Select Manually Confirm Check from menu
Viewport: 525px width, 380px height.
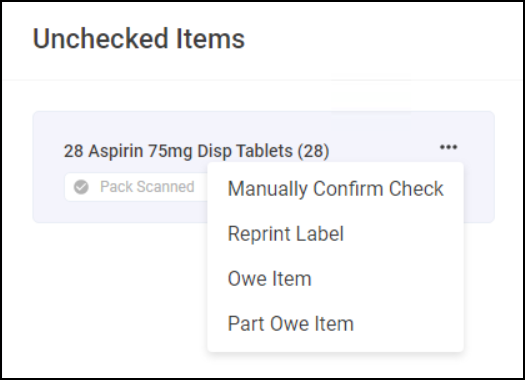pos(335,188)
